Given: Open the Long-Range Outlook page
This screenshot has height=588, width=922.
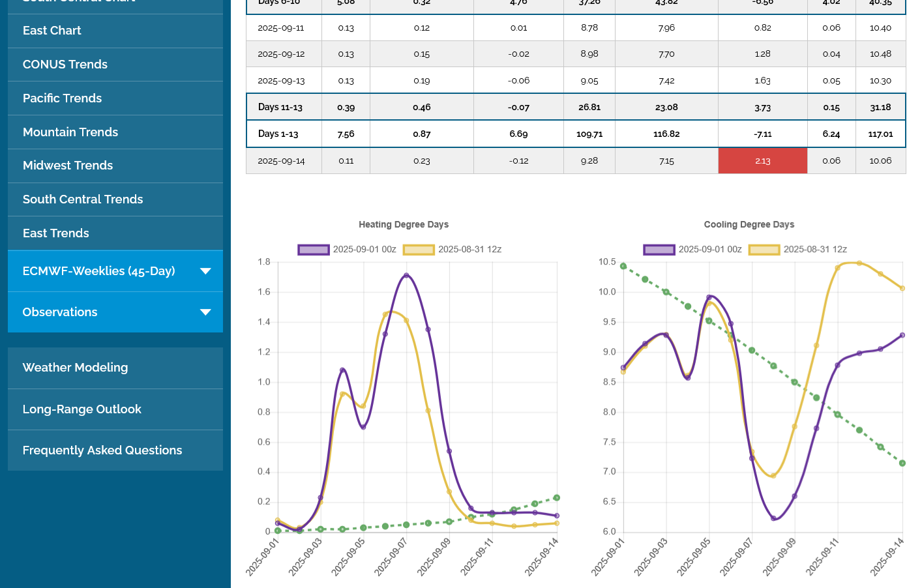Looking at the screenshot, I should pos(82,409).
